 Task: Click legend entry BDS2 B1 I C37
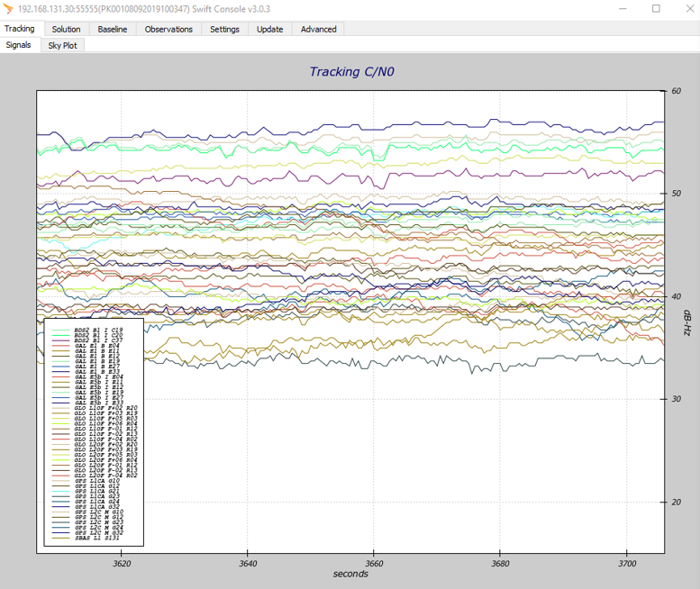pyautogui.click(x=87, y=340)
